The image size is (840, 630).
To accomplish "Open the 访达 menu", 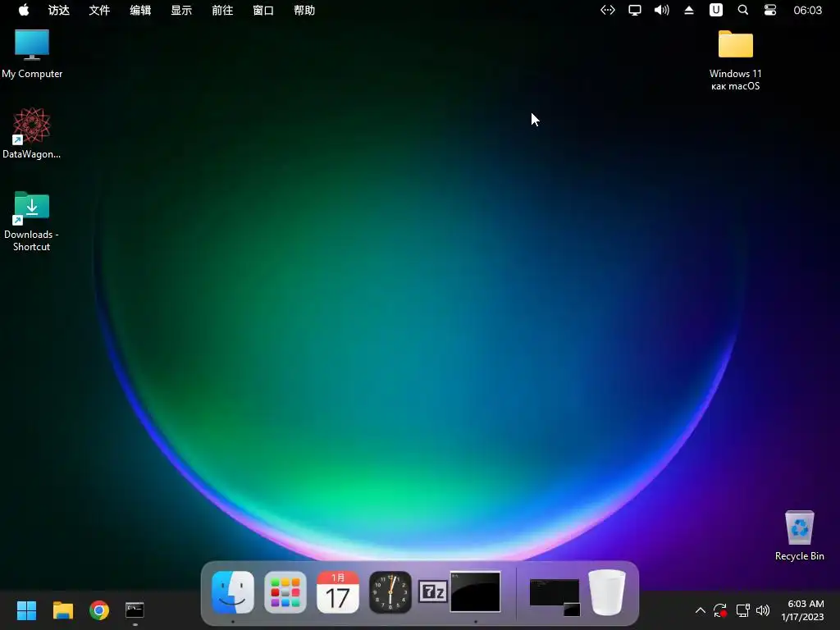I will point(59,10).
